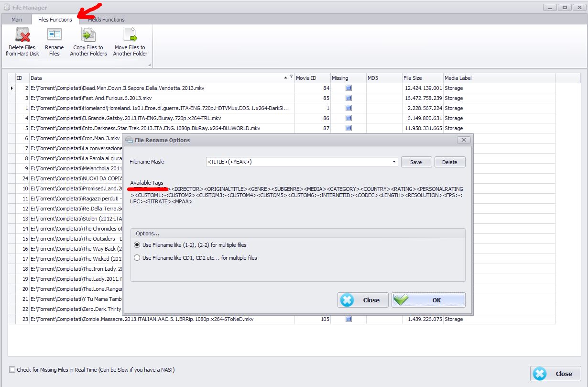This screenshot has height=387, width=588.
Task: Enable Check for Missing Files in Real Time
Action: coord(12,370)
